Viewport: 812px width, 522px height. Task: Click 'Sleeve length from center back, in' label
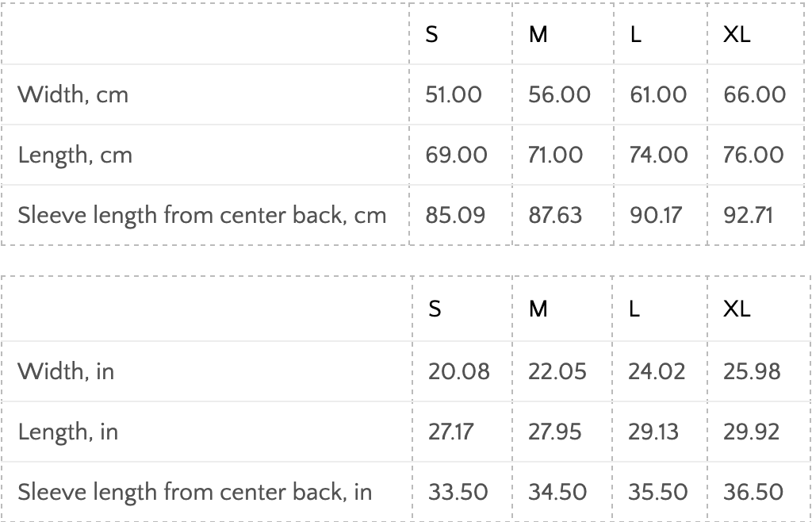[x=194, y=492]
